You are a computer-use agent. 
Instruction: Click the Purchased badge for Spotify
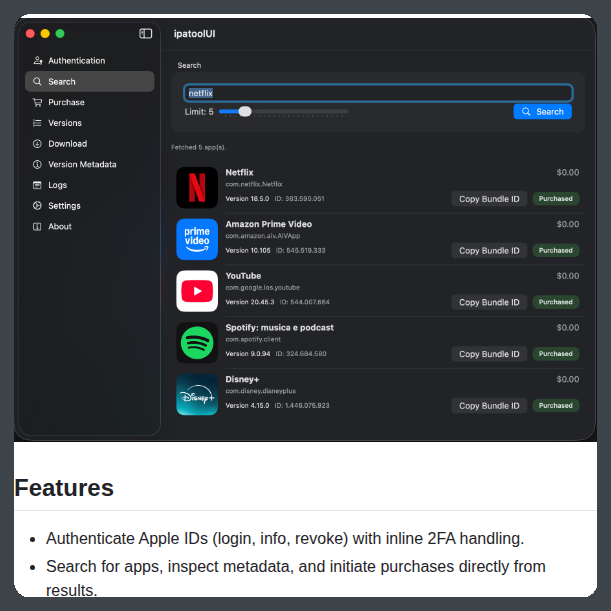(x=556, y=354)
